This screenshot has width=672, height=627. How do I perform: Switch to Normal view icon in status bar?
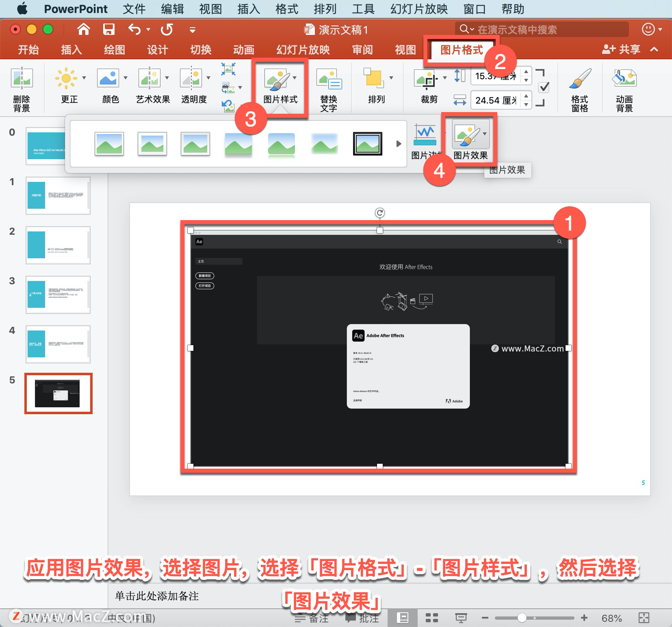click(x=403, y=618)
